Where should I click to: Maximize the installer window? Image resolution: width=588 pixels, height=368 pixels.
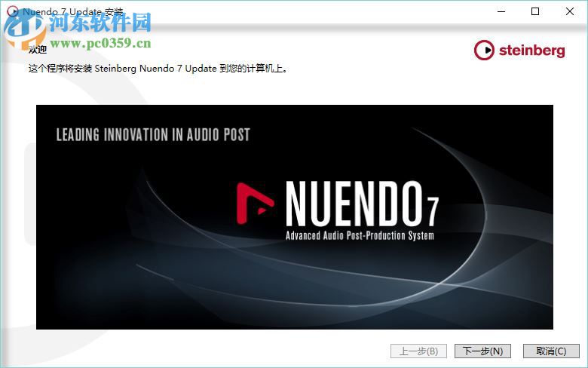pyautogui.click(x=535, y=11)
